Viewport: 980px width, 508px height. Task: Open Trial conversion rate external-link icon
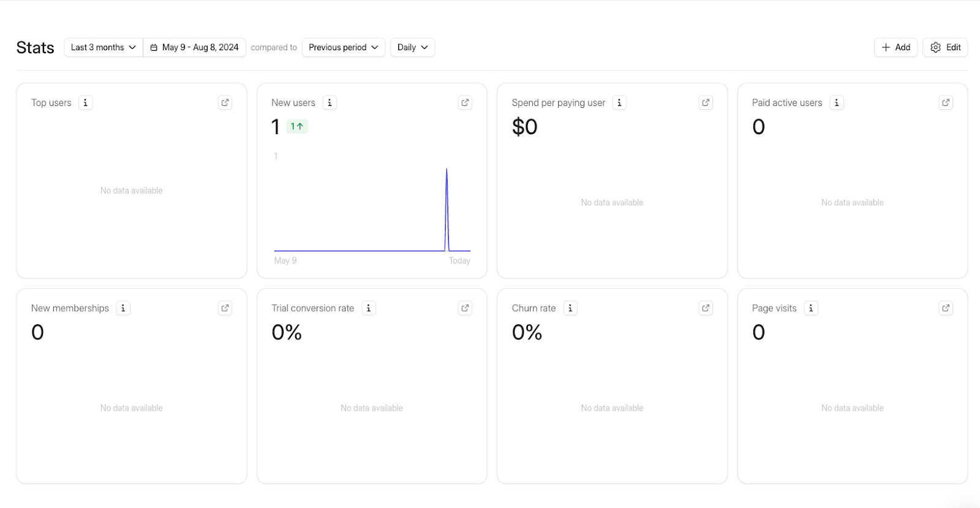[x=465, y=308]
